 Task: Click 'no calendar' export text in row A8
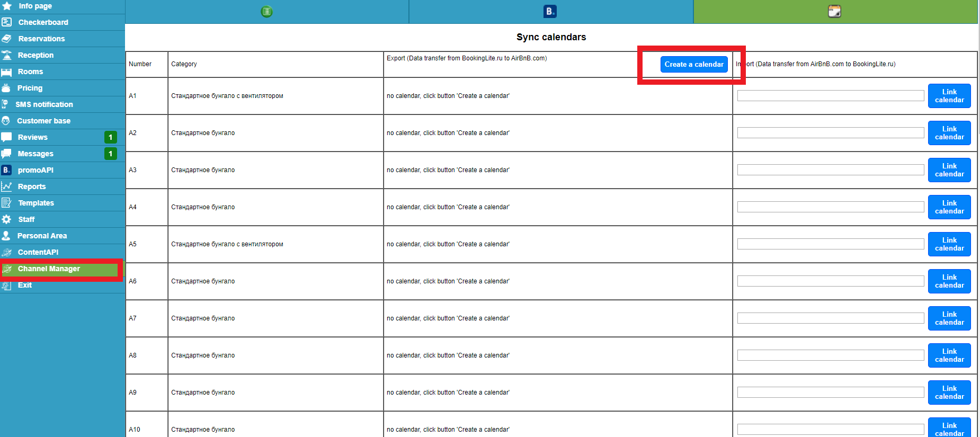tap(448, 355)
